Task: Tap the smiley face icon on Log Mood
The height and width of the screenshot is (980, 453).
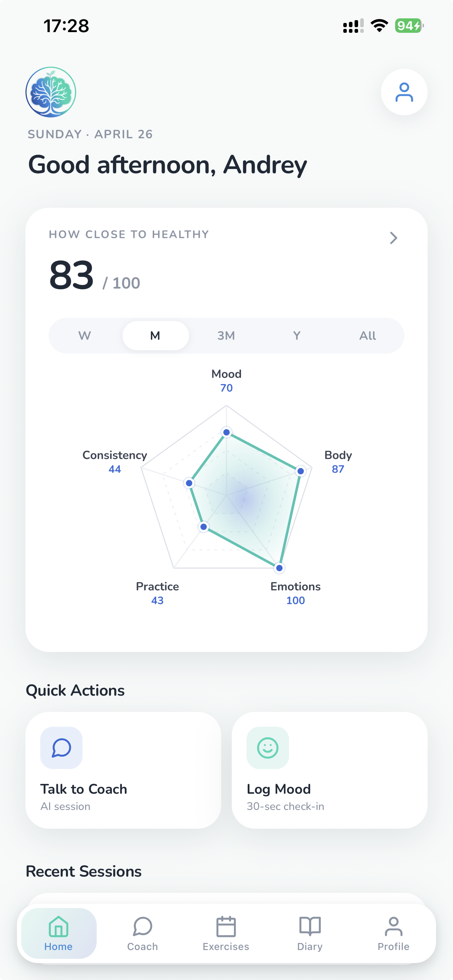Action: 268,747
